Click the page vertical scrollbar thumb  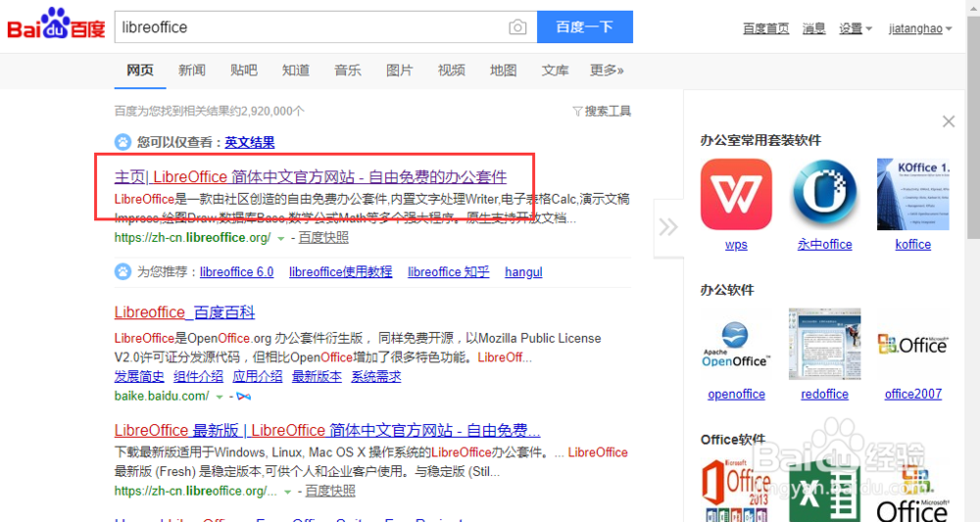973,125
